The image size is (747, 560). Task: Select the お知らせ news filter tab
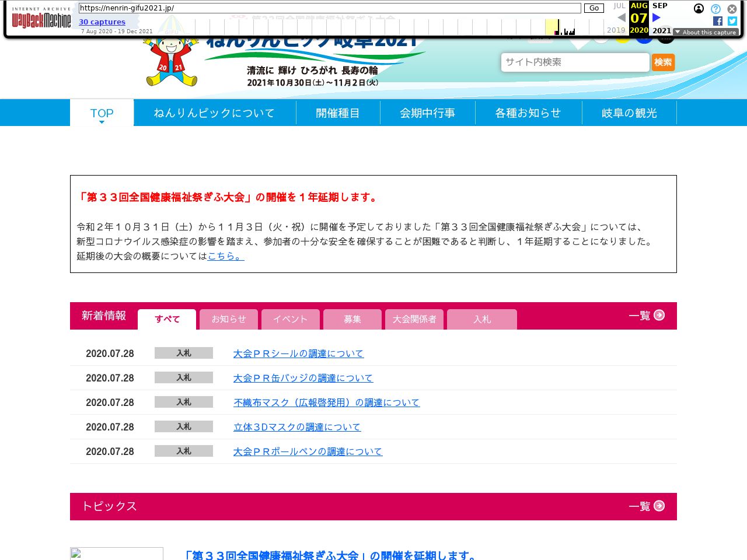(229, 319)
